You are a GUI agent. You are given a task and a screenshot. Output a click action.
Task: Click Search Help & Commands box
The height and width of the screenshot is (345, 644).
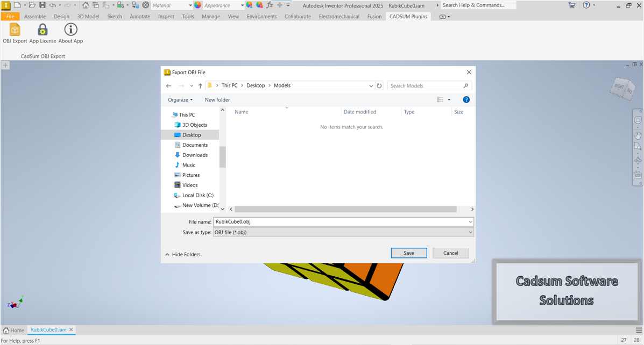(x=478, y=5)
